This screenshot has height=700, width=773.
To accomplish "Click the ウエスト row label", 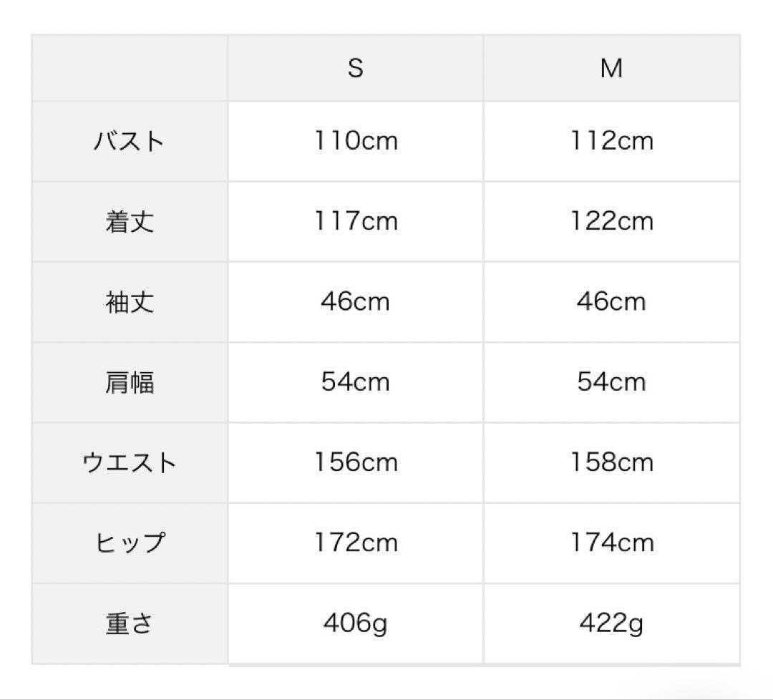I will [x=130, y=462].
